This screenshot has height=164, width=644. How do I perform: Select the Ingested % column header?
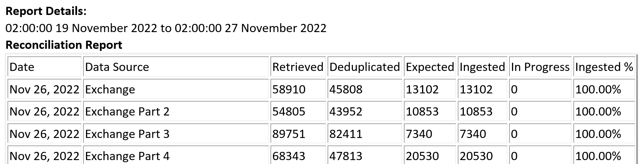tap(604, 67)
